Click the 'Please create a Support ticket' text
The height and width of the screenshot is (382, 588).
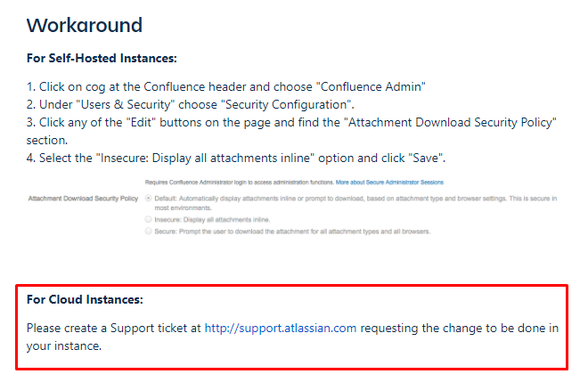[114, 328]
